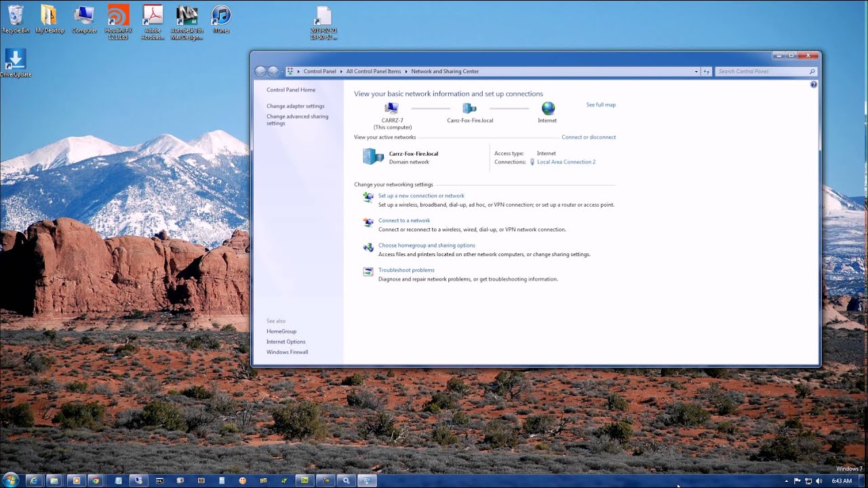Image resolution: width=868 pixels, height=488 pixels.
Task: Launch Houdini FX desktop shortcut
Action: coord(118,22)
